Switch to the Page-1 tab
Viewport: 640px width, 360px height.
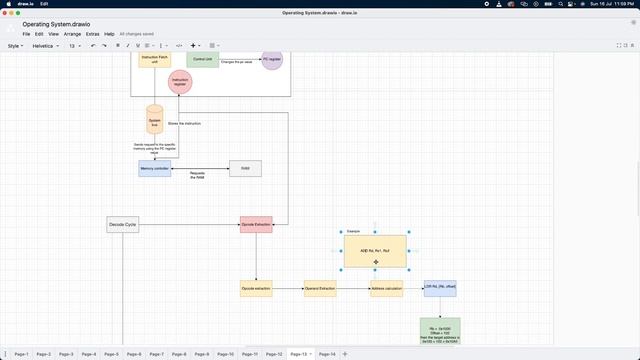point(22,354)
